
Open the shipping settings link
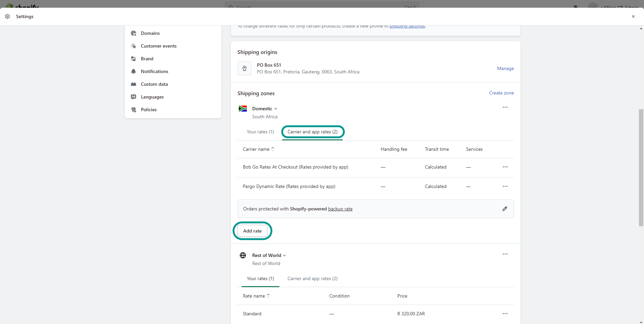[x=407, y=26]
